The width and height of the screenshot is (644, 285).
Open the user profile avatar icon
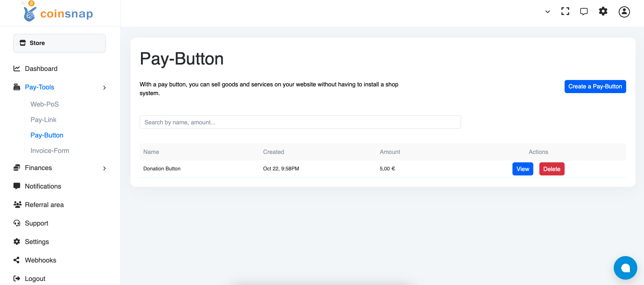pyautogui.click(x=624, y=12)
